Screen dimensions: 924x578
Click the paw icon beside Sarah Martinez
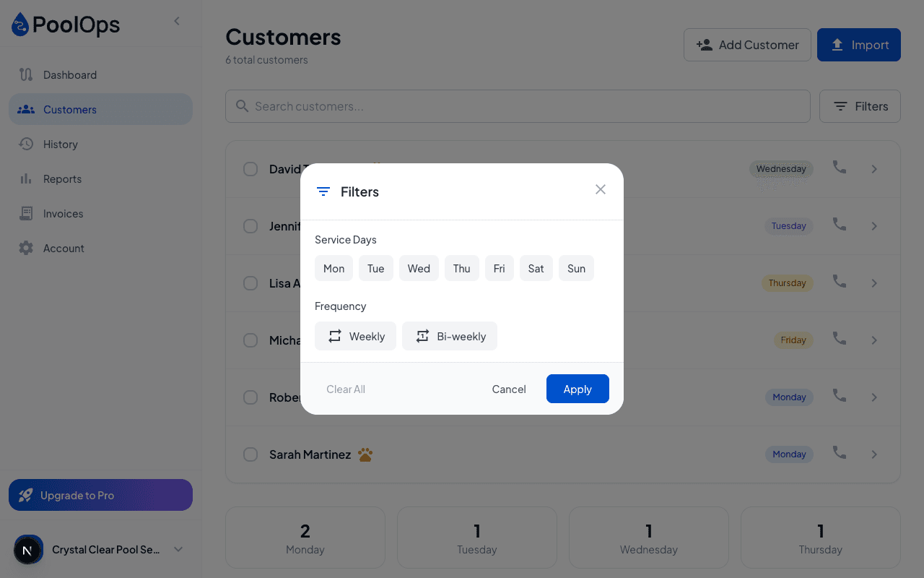coord(365,454)
